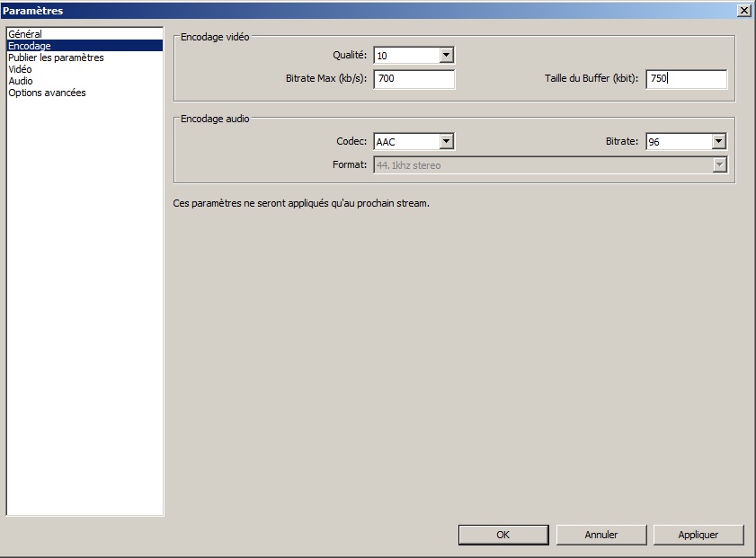Apply settings with the Appliquer button
The width and height of the screenshot is (756, 558).
point(698,535)
